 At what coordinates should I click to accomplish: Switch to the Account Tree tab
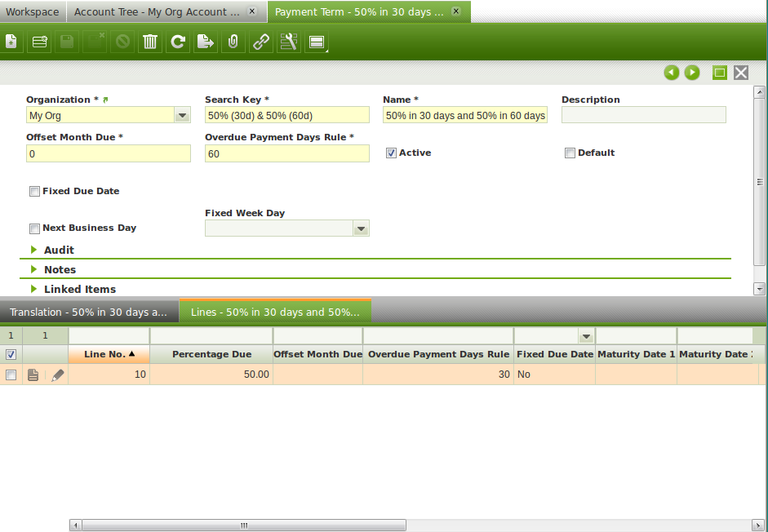[157, 12]
